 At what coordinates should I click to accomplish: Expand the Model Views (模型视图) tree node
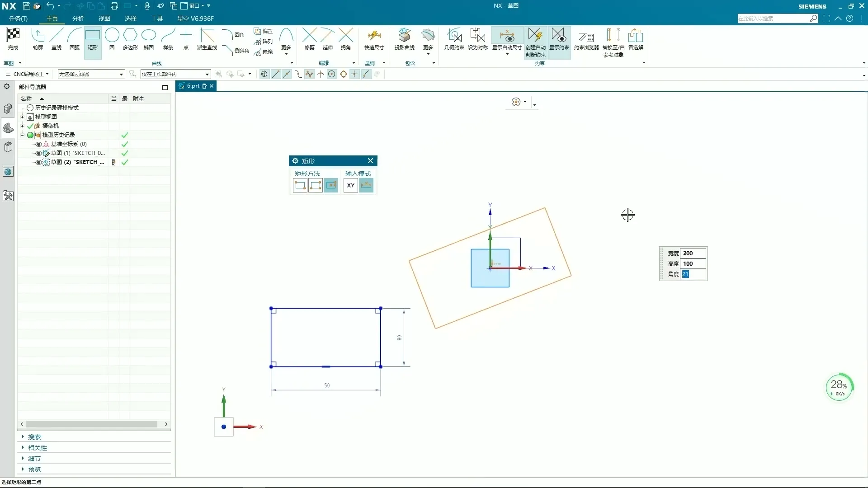point(22,117)
